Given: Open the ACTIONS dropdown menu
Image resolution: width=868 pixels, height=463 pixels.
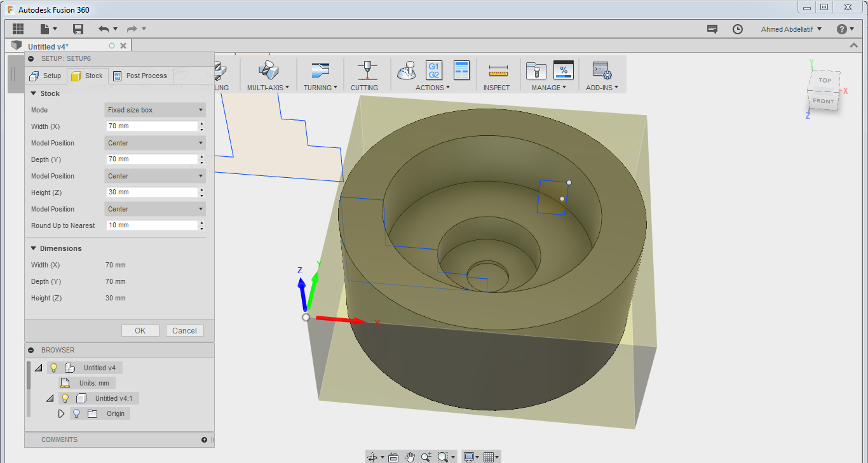Looking at the screenshot, I should [433, 88].
